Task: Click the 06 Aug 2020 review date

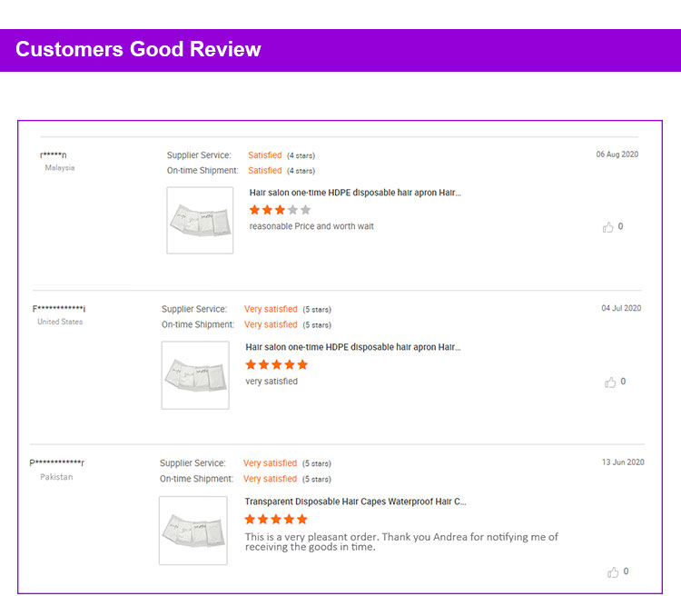Action: [x=617, y=154]
